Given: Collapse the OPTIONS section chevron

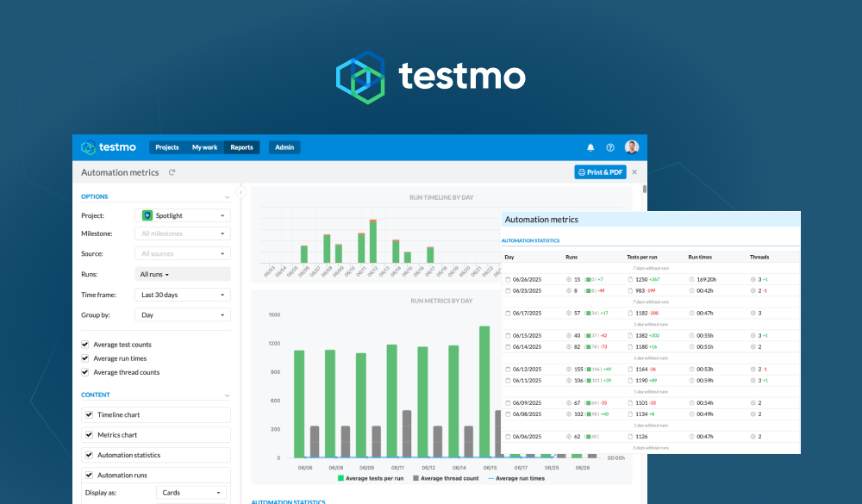Looking at the screenshot, I should pos(227,196).
